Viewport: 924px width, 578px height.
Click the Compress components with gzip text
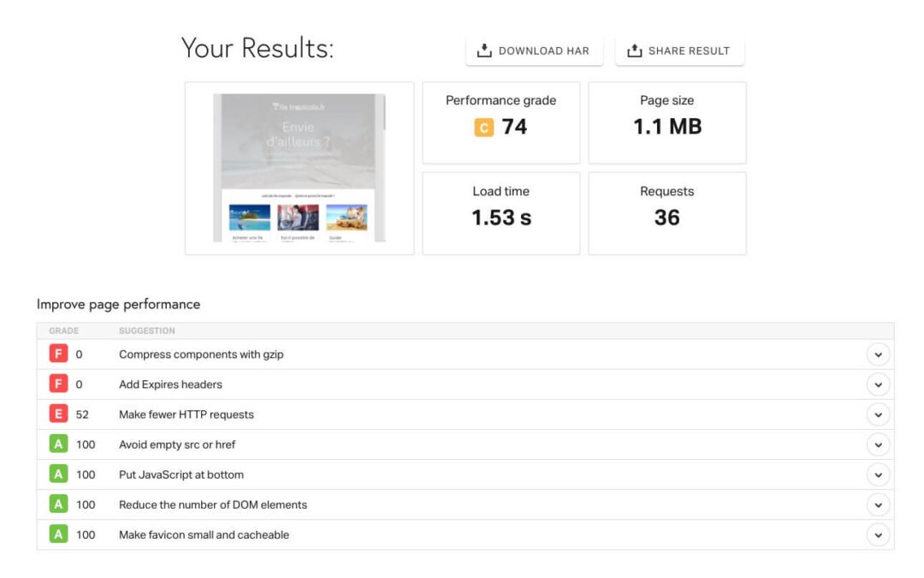pos(201,355)
